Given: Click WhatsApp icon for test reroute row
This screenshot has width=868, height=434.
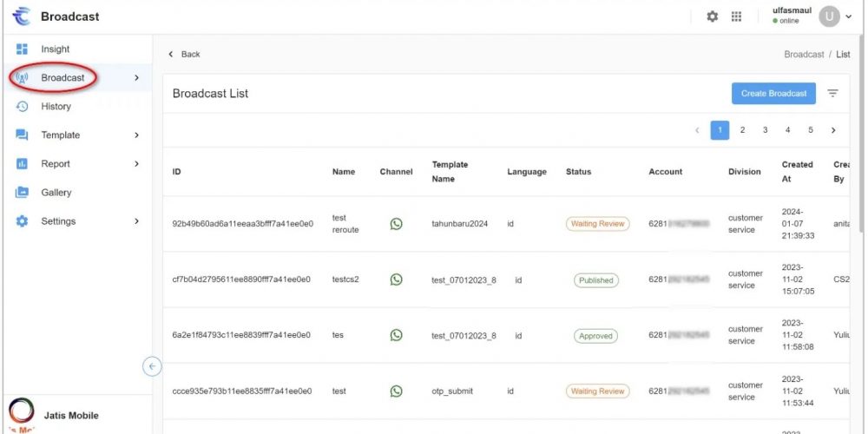Looking at the screenshot, I should click(x=396, y=224).
